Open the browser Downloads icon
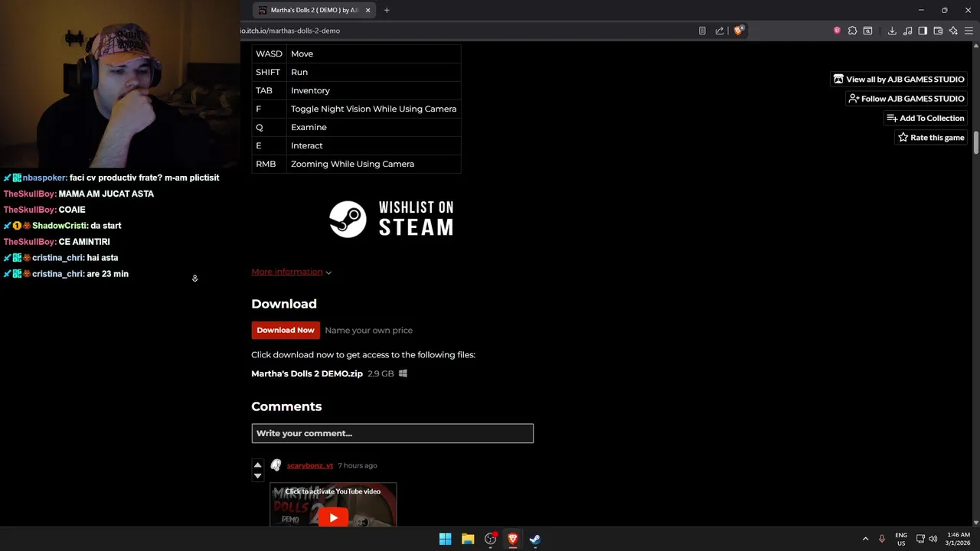980x551 pixels. (892, 31)
